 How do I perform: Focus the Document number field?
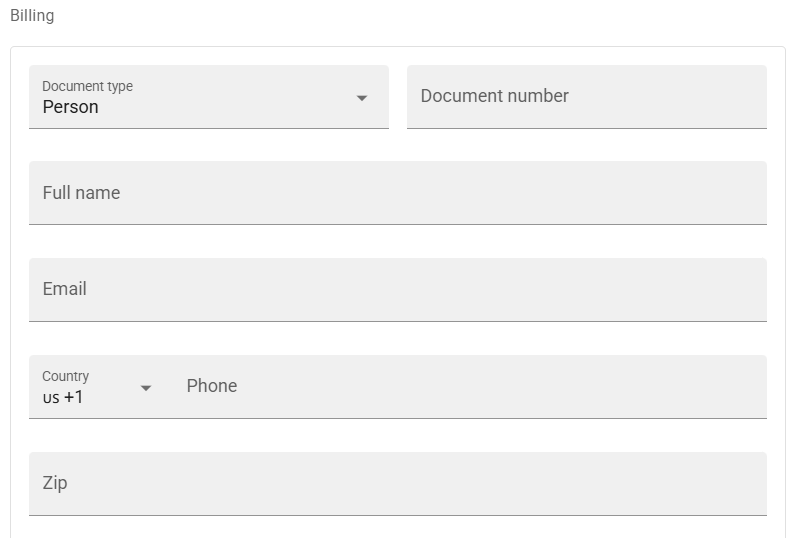click(x=586, y=97)
